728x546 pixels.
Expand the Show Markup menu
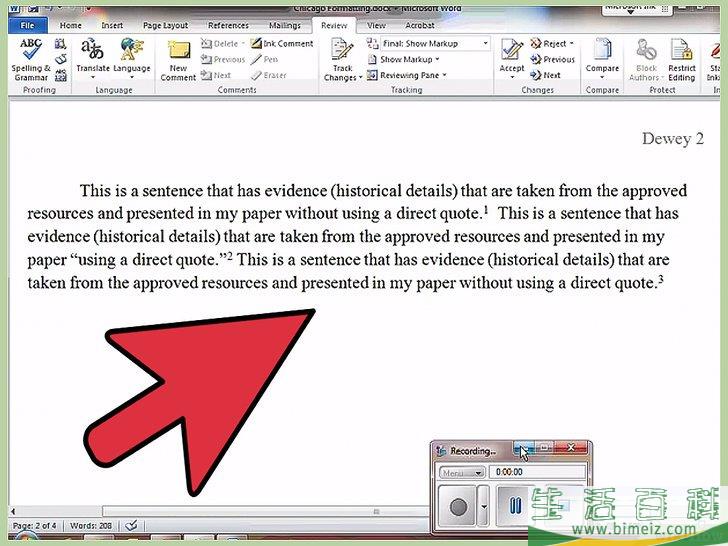point(403,59)
